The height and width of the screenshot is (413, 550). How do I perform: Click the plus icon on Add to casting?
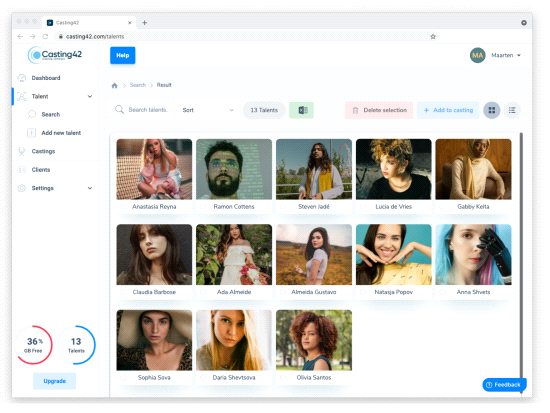pos(427,110)
